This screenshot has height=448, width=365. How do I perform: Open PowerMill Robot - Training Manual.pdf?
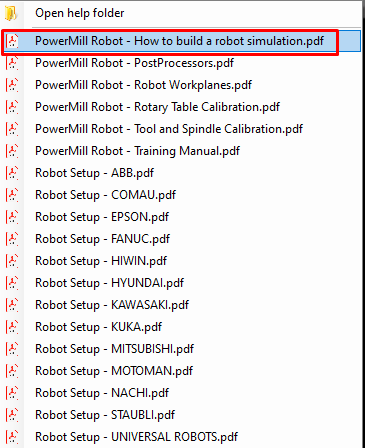tap(182, 151)
